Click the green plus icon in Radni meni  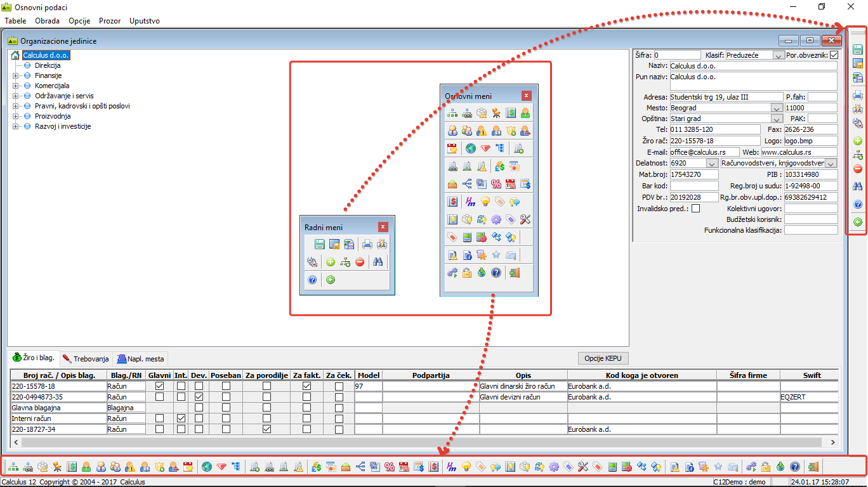(330, 262)
